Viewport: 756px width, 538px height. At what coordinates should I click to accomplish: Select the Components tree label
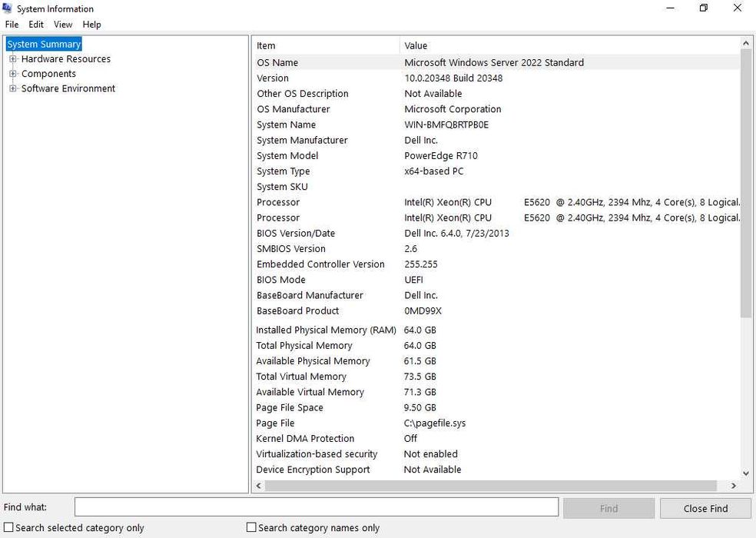tap(48, 74)
